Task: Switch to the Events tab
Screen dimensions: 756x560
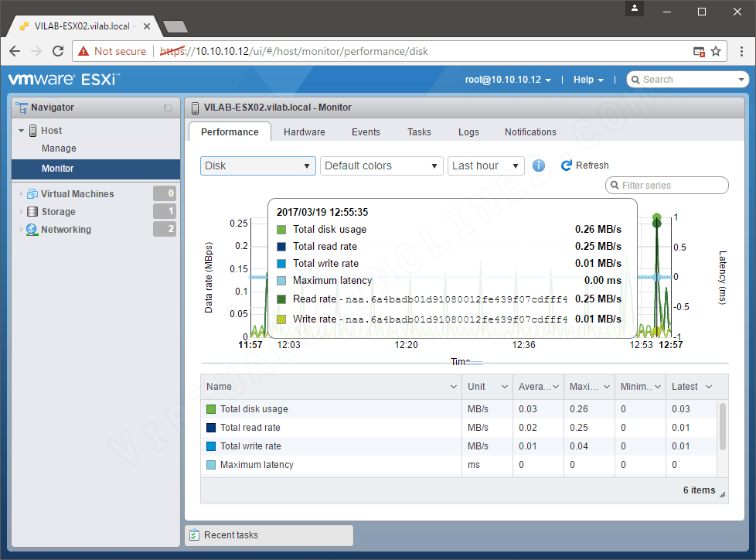Action: click(366, 132)
